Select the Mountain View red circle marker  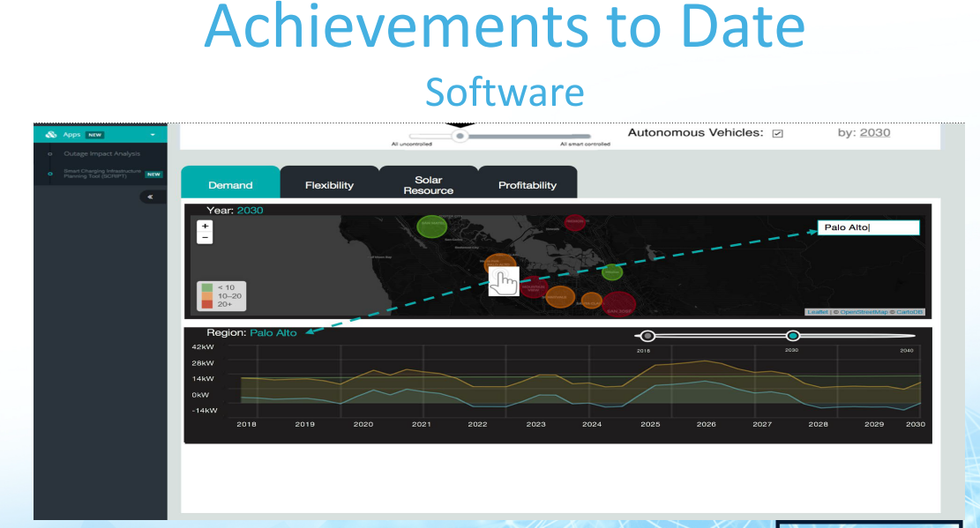(x=533, y=287)
